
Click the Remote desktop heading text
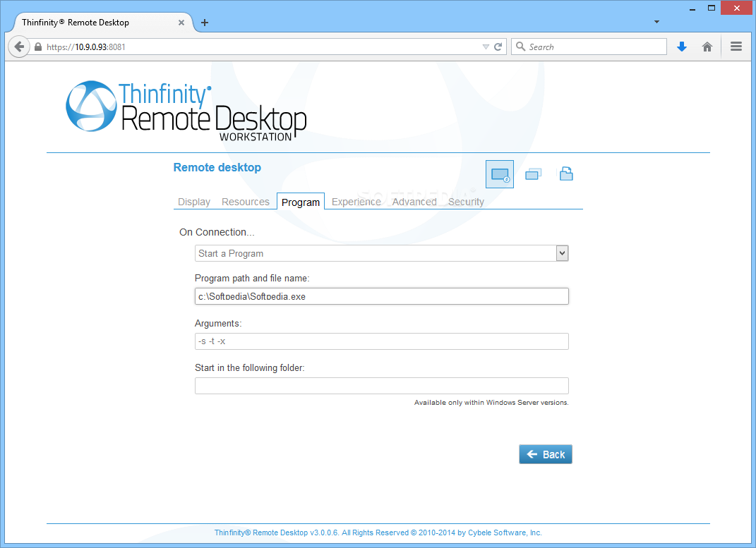(x=217, y=168)
